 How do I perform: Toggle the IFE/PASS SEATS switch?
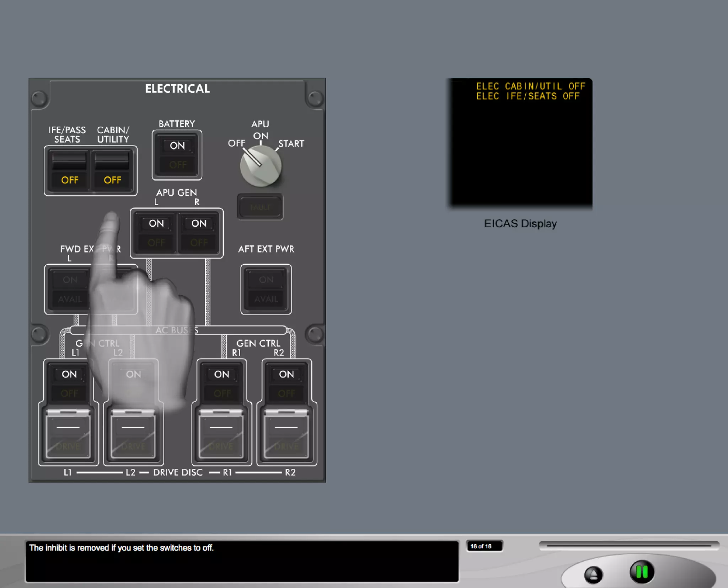tap(69, 171)
